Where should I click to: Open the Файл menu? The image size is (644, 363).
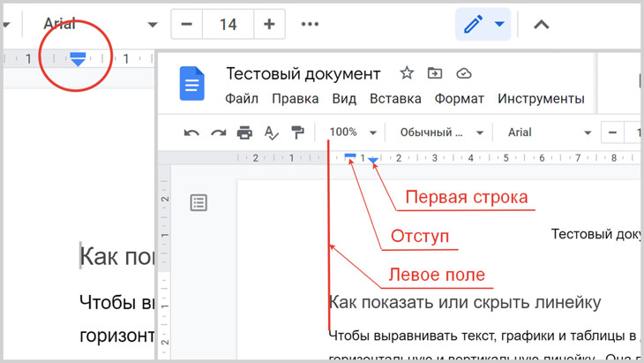click(x=242, y=98)
